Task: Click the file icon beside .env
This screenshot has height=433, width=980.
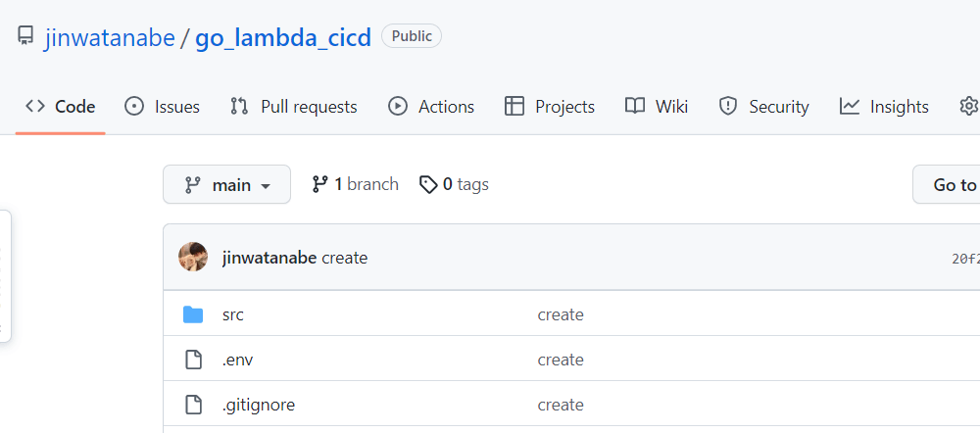Action: [194, 360]
